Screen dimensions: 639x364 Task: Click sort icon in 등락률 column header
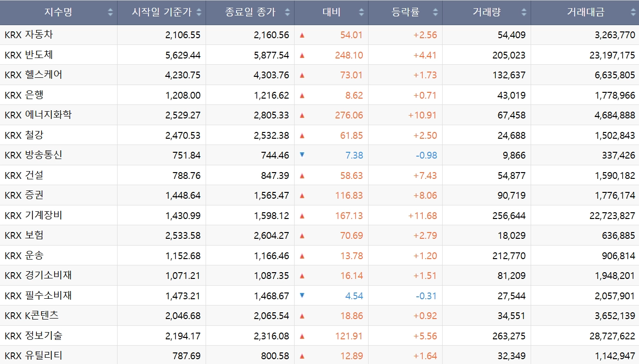pos(435,13)
